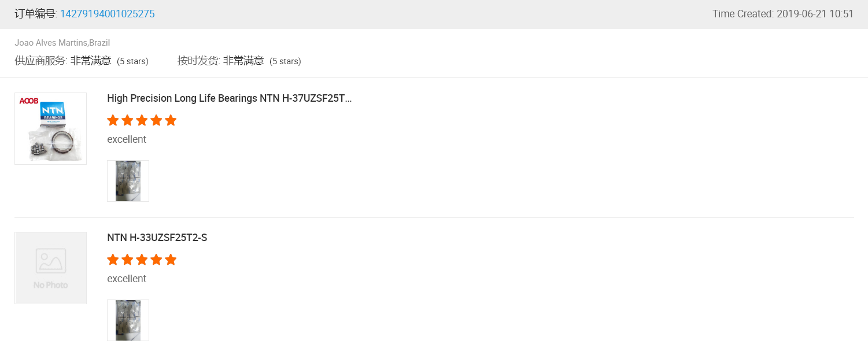
Task: Select buyer name Joao Alves Martins
Action: click(51, 43)
